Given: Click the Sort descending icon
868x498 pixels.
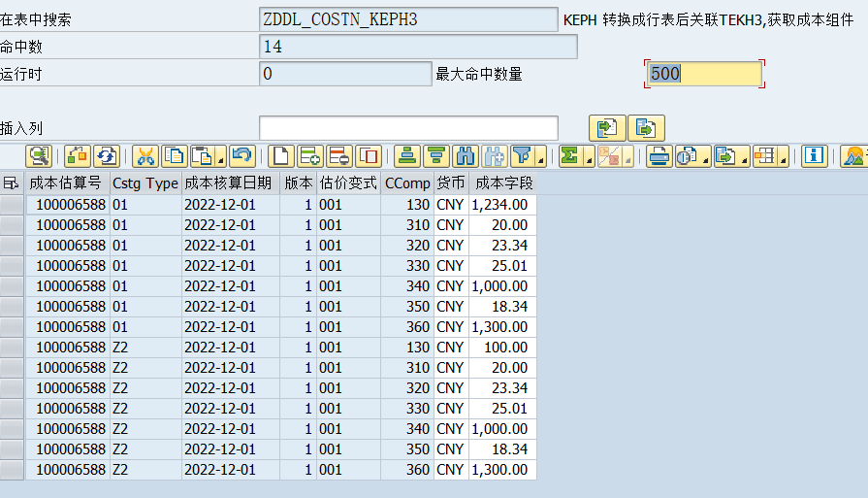Looking at the screenshot, I should coord(436,156).
